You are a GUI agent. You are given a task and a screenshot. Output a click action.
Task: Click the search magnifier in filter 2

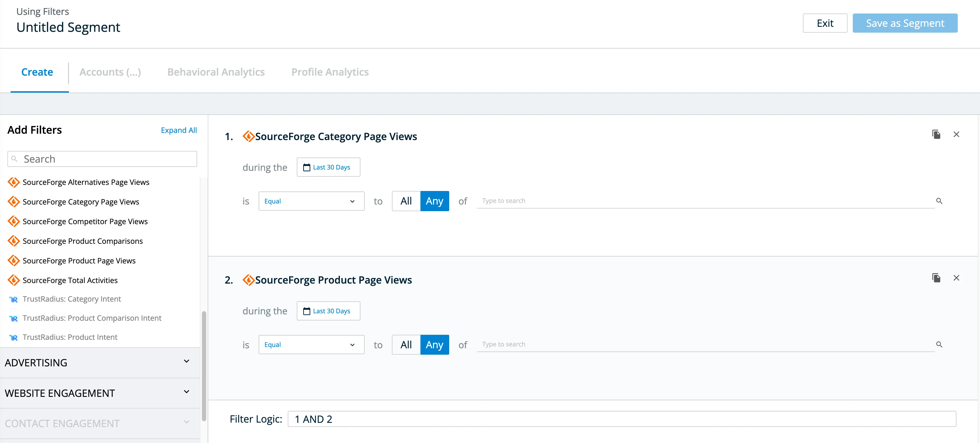939,345
